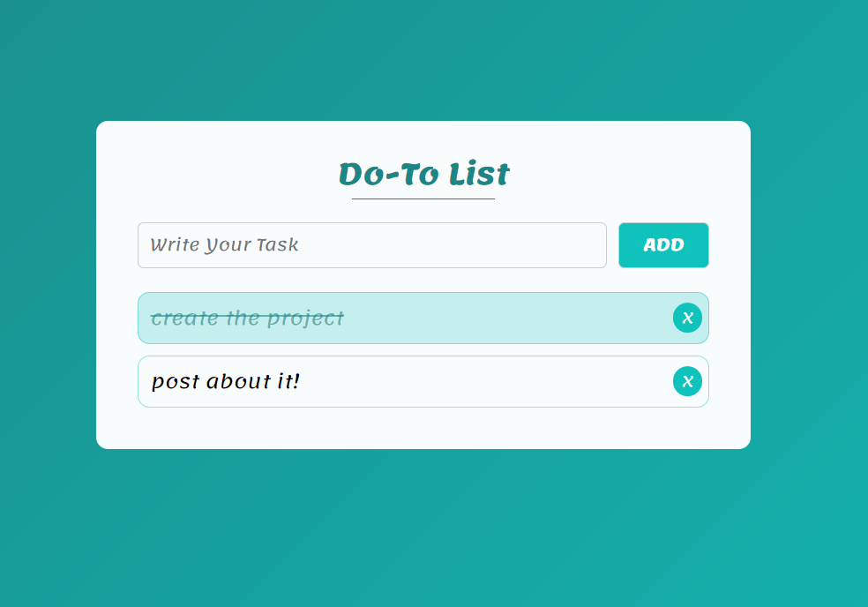Click the 'Write Your Task' placeholder text

coord(224,245)
